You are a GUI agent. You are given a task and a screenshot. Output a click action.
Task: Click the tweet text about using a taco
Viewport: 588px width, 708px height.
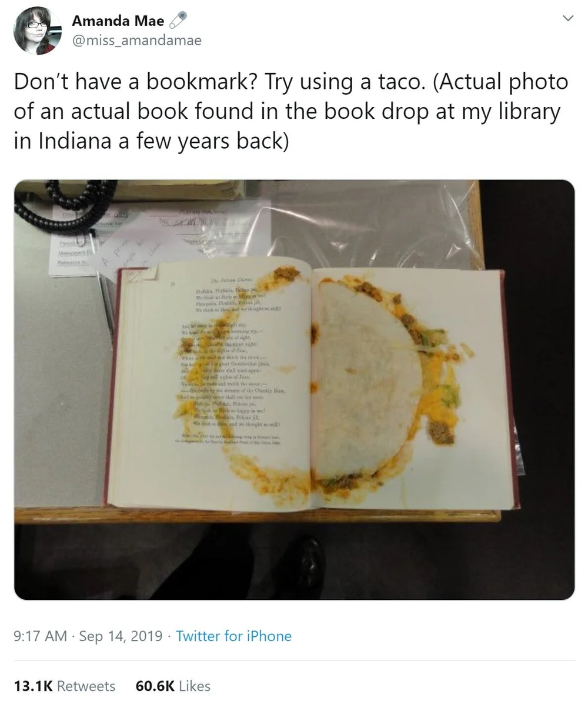click(x=291, y=111)
